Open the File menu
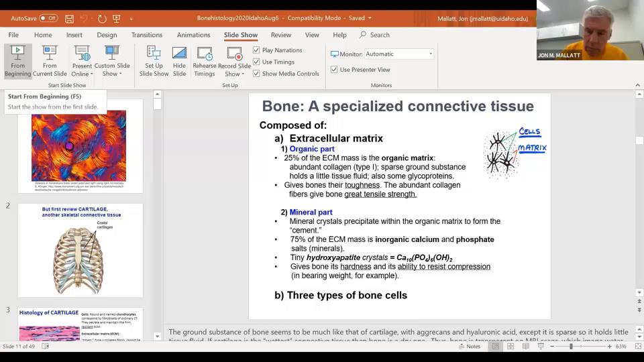 coord(13,35)
